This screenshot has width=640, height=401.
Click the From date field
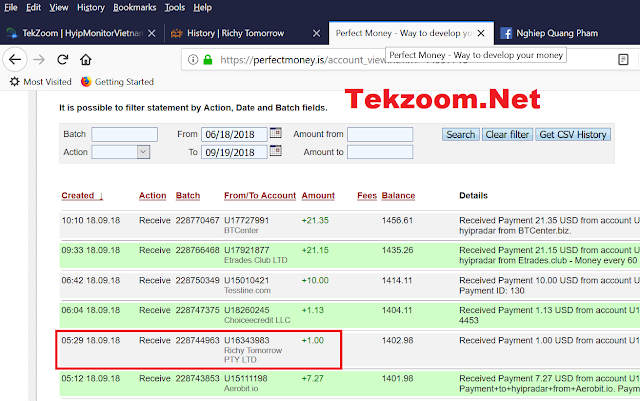pos(234,134)
